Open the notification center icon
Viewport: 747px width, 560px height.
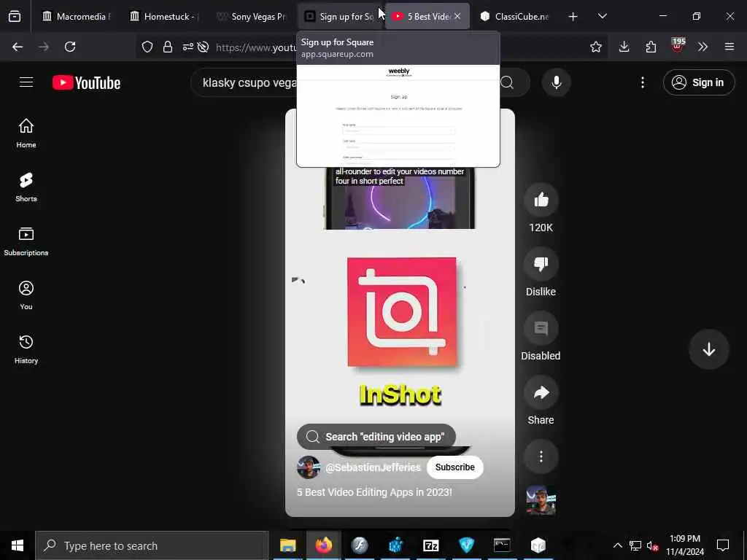(723, 545)
